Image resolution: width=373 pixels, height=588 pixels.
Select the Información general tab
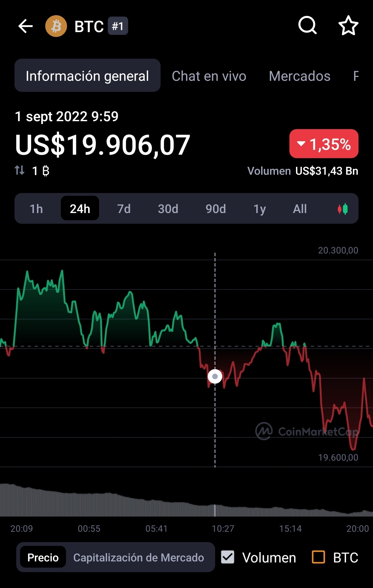click(x=87, y=76)
